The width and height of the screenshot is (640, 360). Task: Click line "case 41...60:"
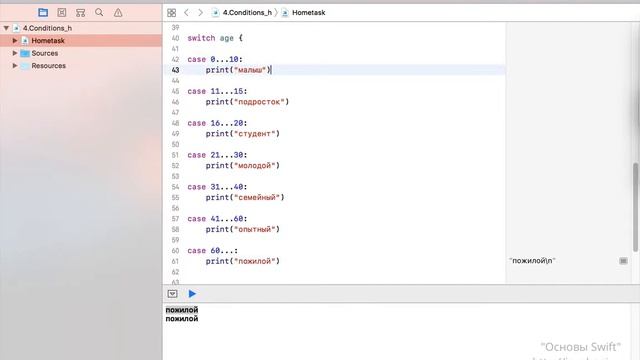coord(217,218)
